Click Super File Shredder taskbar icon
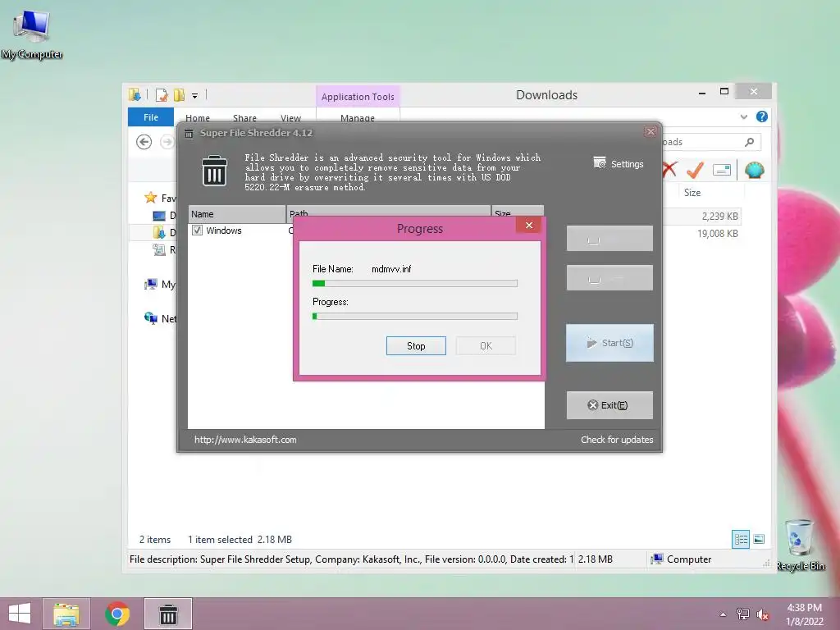 coord(168,614)
